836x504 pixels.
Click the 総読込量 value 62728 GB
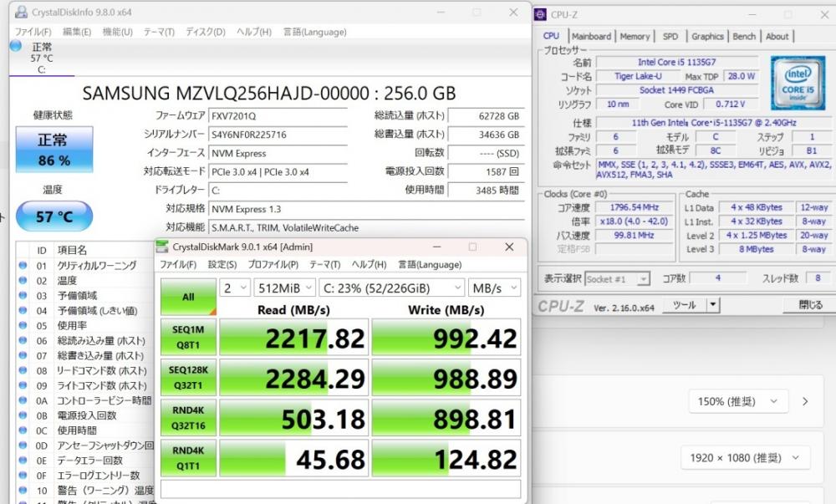coord(486,116)
